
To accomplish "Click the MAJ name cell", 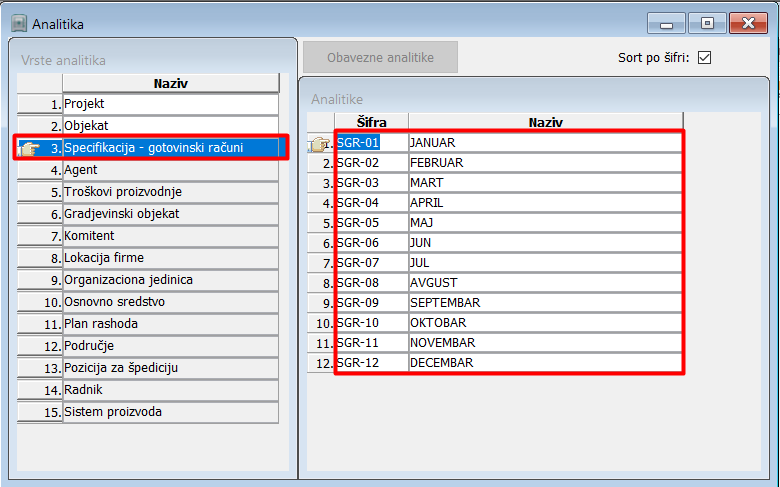I will coord(546,223).
